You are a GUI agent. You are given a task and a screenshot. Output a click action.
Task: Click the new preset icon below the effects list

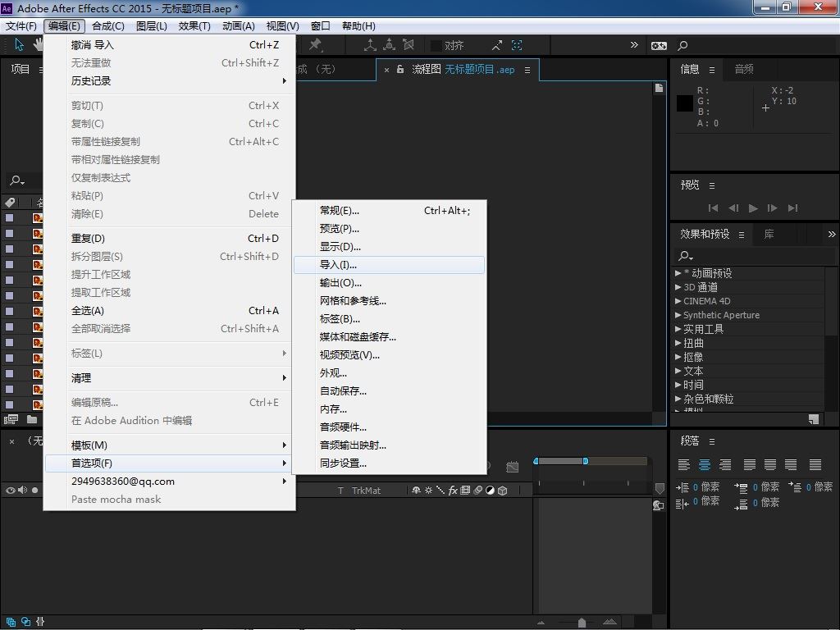814,419
